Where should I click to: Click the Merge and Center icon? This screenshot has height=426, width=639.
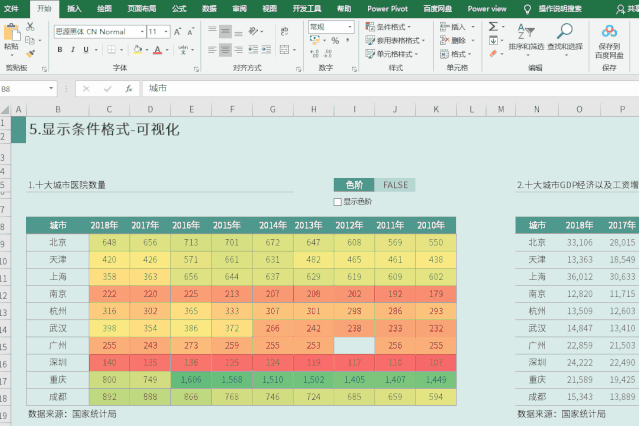(x=284, y=50)
